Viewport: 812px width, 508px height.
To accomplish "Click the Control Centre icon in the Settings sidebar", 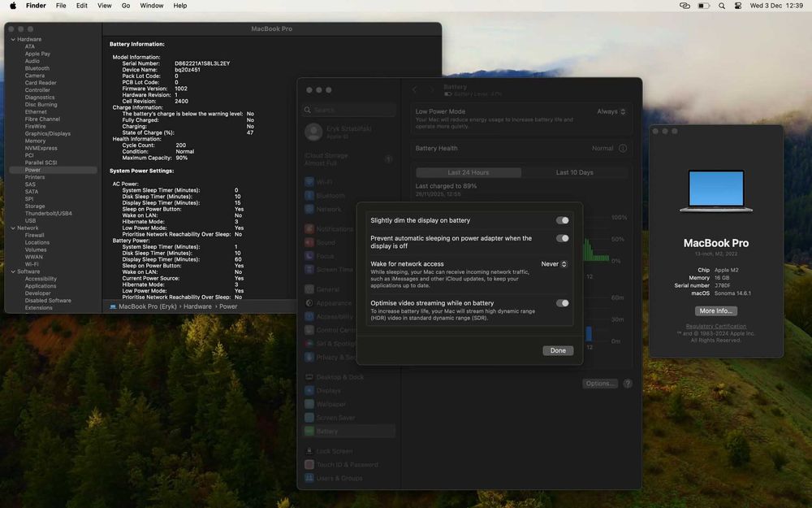I will pyautogui.click(x=309, y=330).
